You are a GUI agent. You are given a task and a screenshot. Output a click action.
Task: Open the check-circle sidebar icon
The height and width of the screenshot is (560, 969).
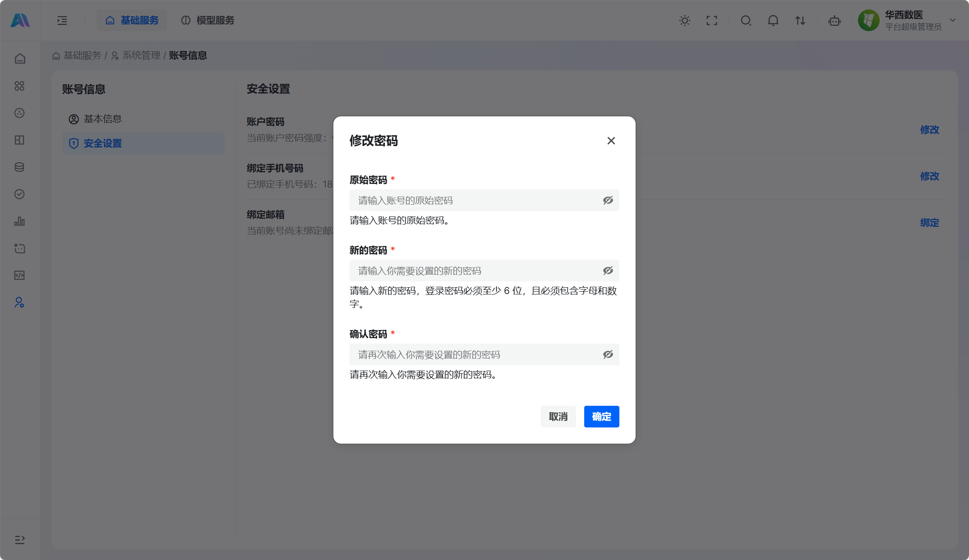[x=19, y=194]
